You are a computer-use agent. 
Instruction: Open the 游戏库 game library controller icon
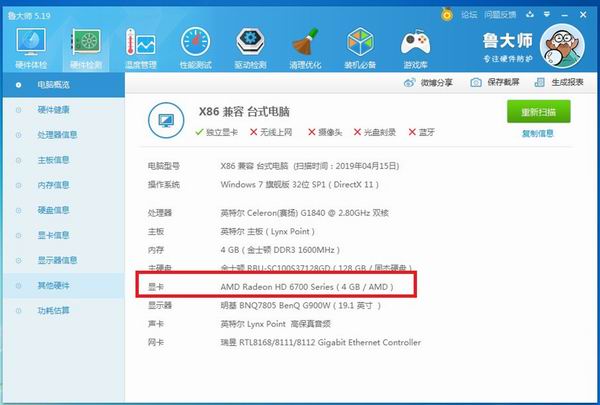[x=415, y=49]
